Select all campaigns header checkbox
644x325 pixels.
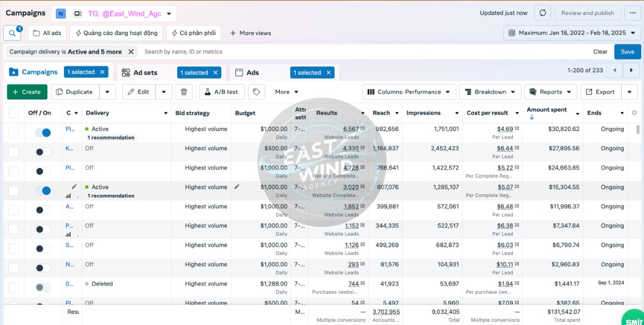(13, 113)
